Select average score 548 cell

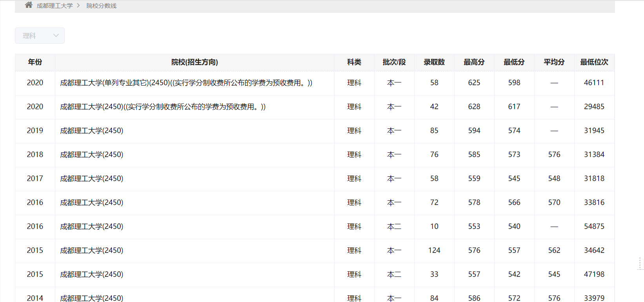[x=554, y=179]
